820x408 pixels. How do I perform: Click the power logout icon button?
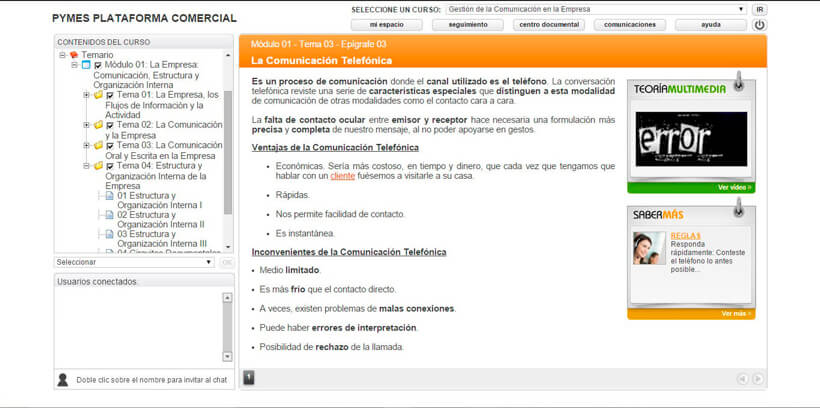tap(759, 25)
